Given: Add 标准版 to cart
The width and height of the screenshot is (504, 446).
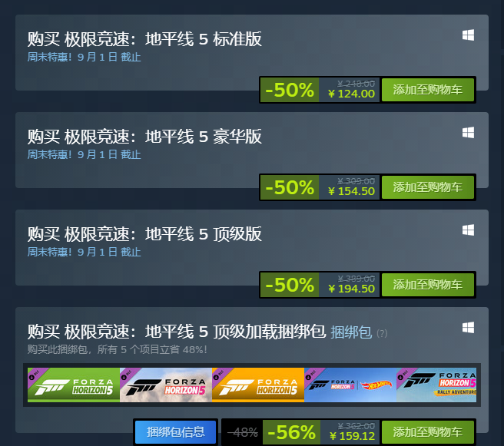Looking at the screenshot, I should [427, 90].
